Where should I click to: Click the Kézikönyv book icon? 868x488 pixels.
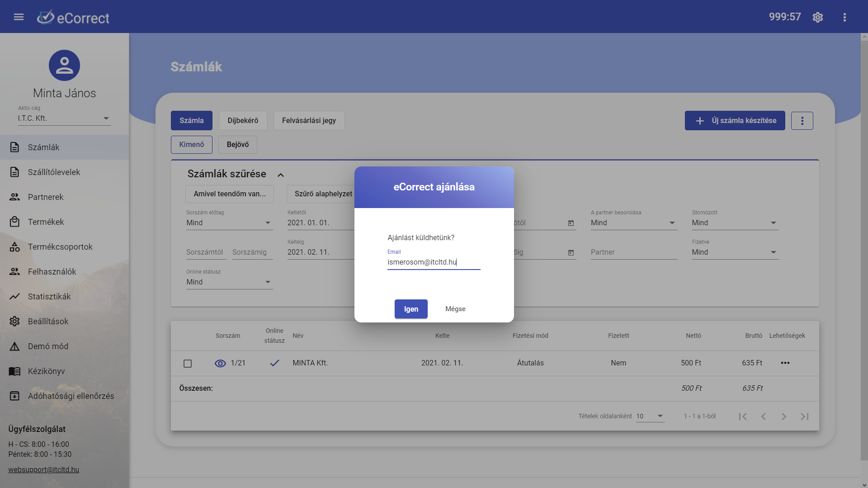coord(14,371)
